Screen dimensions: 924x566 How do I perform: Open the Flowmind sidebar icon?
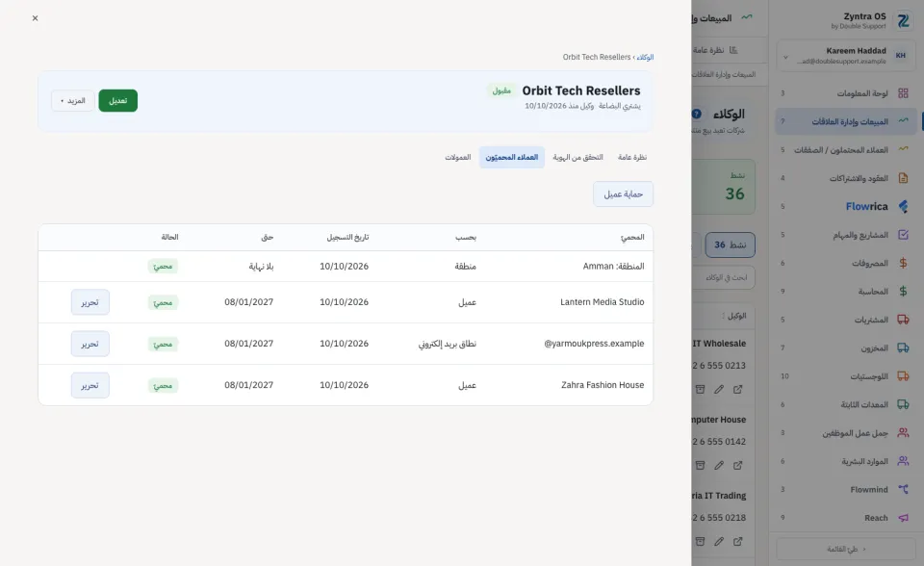(x=903, y=489)
